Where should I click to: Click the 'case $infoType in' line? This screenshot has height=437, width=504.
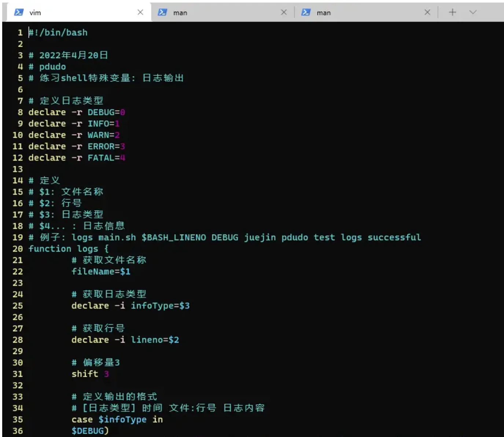point(117,419)
